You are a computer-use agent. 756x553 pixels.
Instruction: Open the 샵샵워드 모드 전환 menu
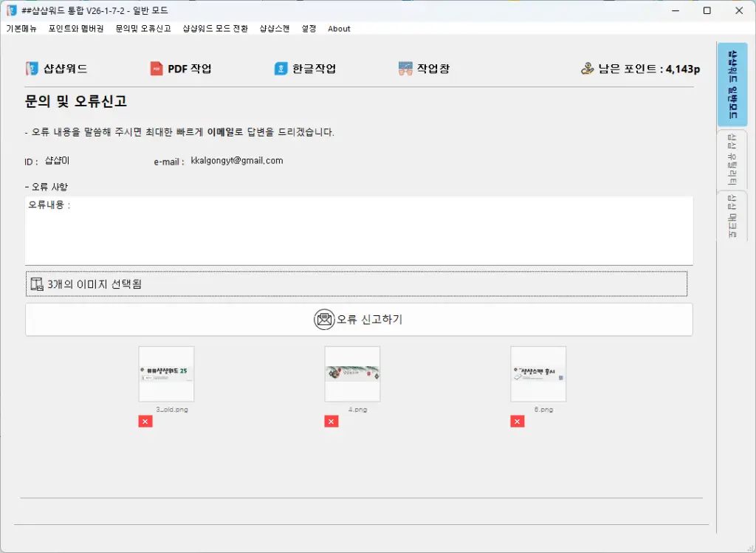[x=215, y=29]
